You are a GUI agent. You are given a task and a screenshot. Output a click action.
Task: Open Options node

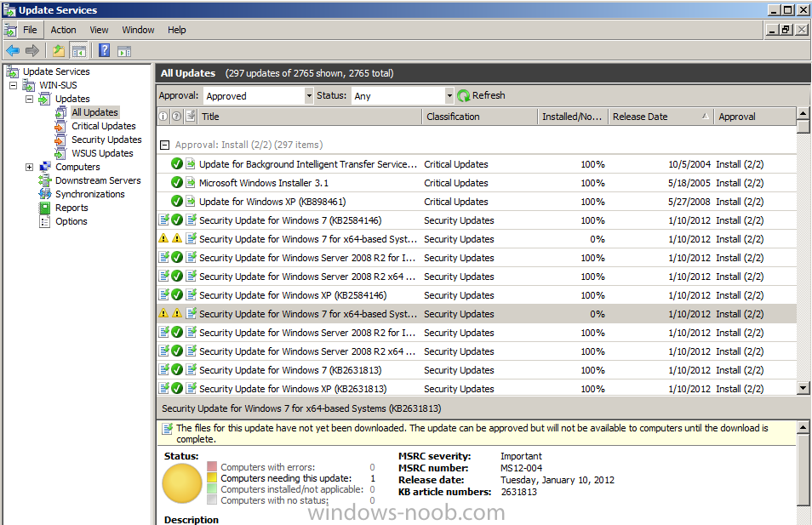coord(71,221)
